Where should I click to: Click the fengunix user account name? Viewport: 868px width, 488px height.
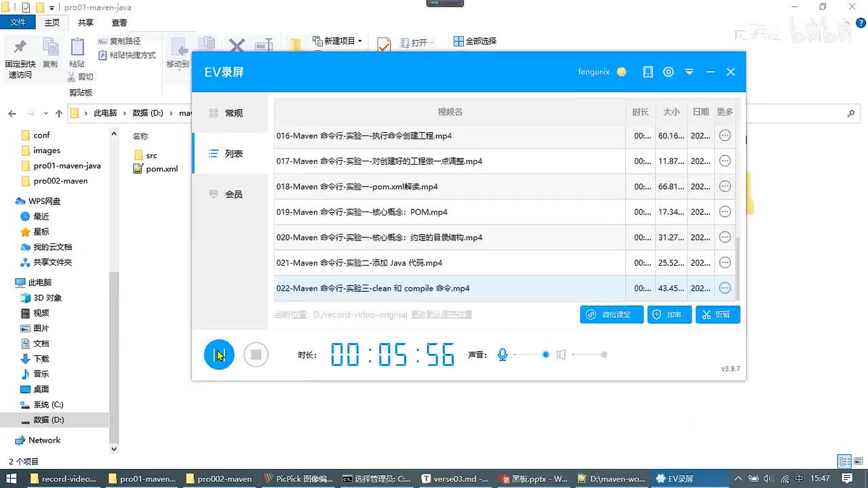coord(593,72)
